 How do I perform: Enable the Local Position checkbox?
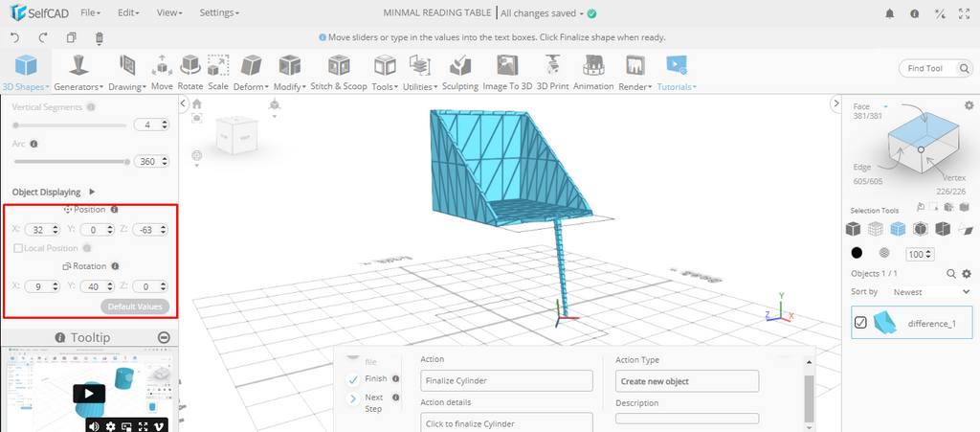coord(19,248)
